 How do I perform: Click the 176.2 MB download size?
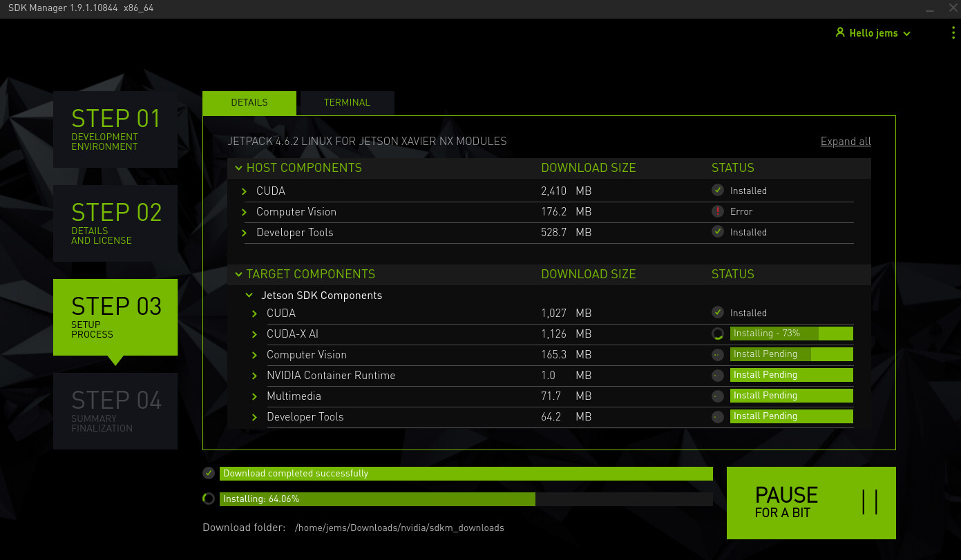point(566,212)
